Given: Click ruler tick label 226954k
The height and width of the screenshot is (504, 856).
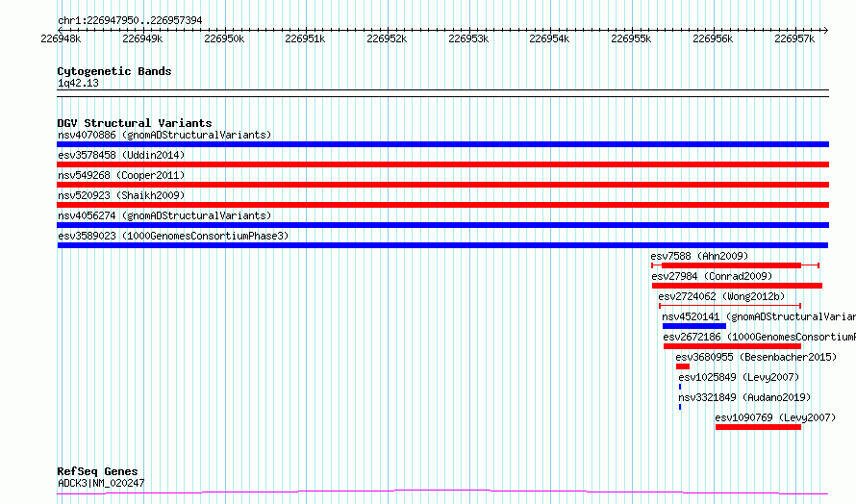Looking at the screenshot, I should [549, 38].
